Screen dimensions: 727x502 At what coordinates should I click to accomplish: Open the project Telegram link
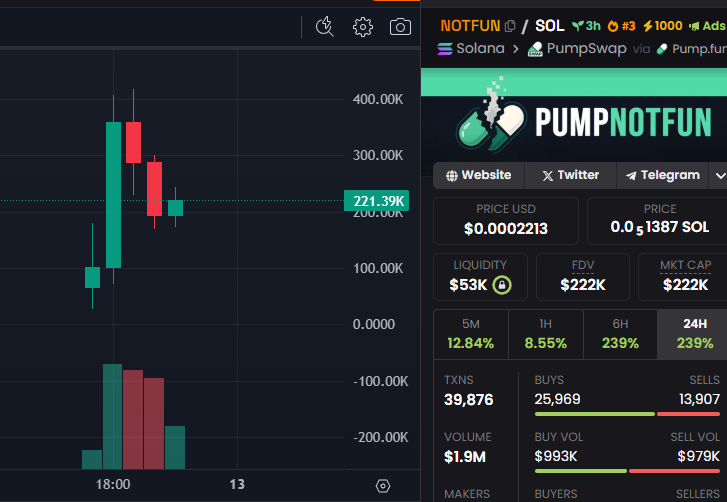click(663, 175)
